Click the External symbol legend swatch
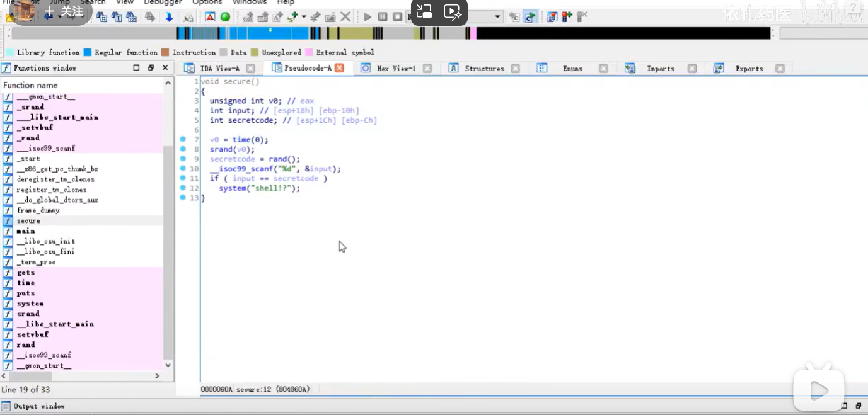This screenshot has height=415, width=868. click(x=309, y=52)
